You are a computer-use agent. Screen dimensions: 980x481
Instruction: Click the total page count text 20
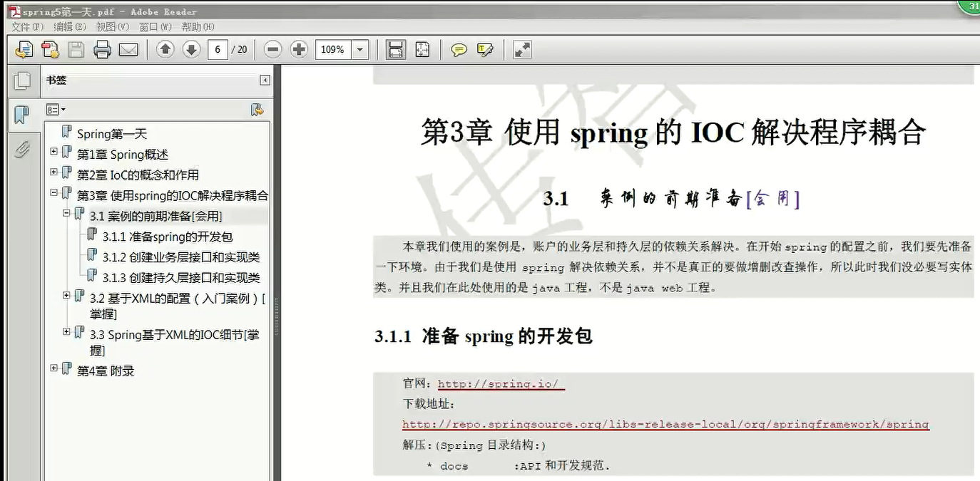tap(242, 49)
